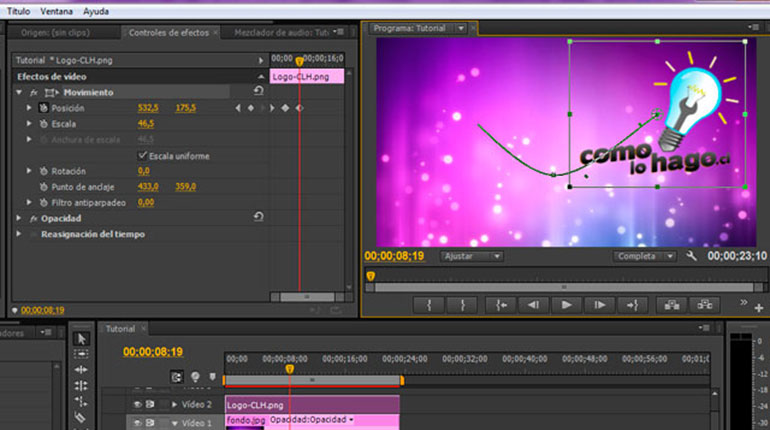Go to Out point in Program monitor
The image size is (770, 430).
(632, 305)
